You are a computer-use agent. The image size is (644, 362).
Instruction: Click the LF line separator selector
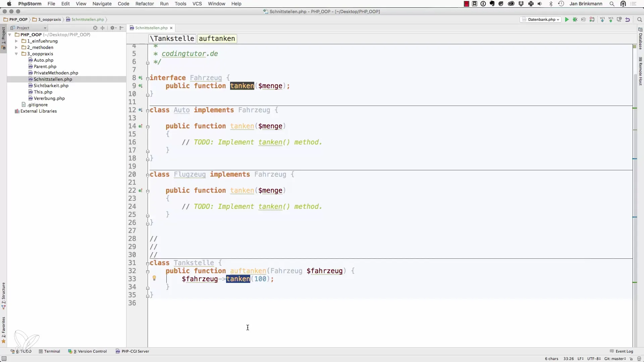click(581, 359)
